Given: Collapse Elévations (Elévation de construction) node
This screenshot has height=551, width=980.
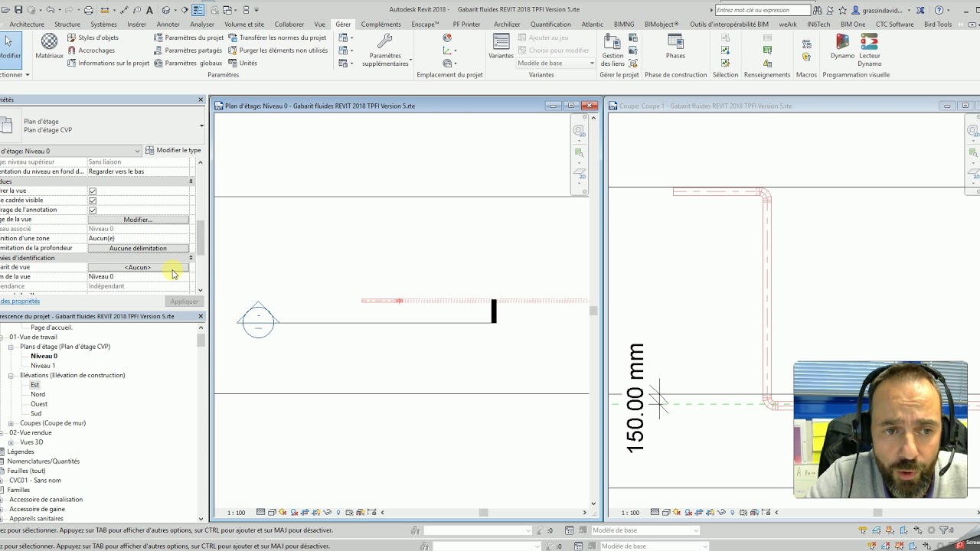Looking at the screenshot, I should 11,376.
